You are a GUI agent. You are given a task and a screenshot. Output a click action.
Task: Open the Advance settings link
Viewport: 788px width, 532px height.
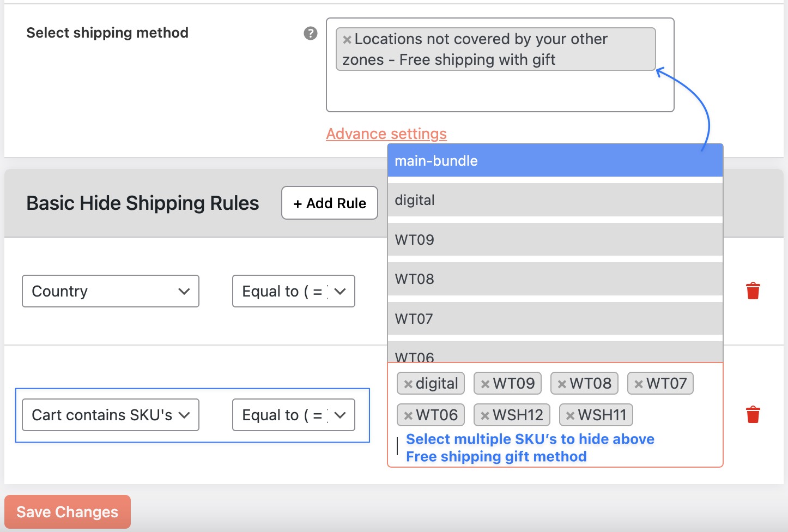coord(386,134)
